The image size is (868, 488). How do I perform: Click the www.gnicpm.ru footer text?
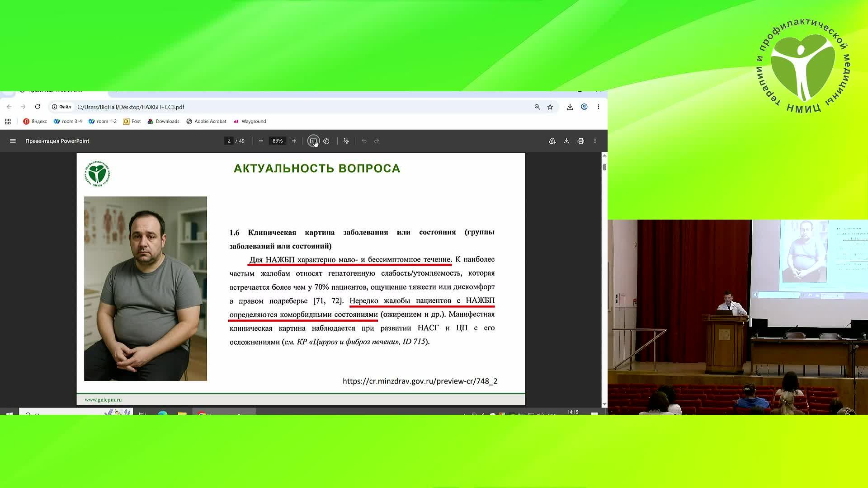tap(103, 400)
